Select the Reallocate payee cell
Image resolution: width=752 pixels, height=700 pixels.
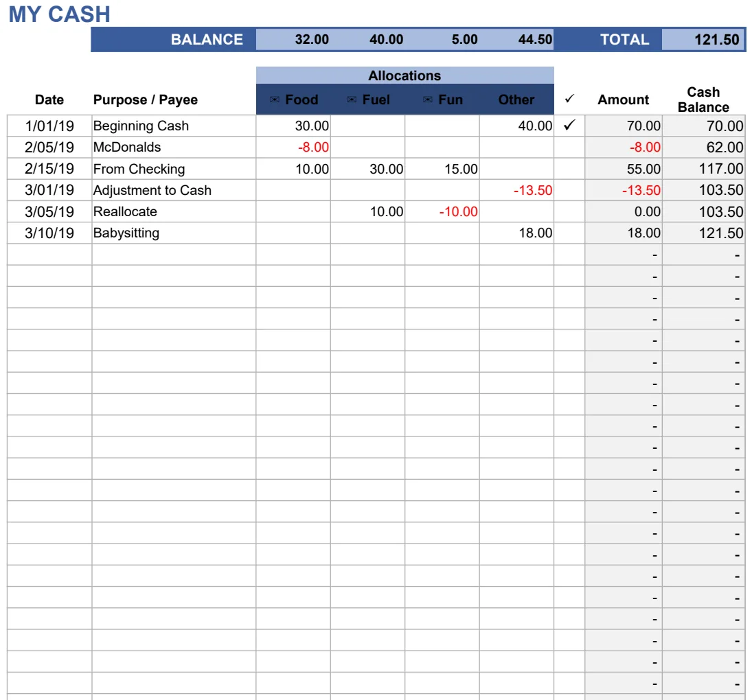point(174,211)
